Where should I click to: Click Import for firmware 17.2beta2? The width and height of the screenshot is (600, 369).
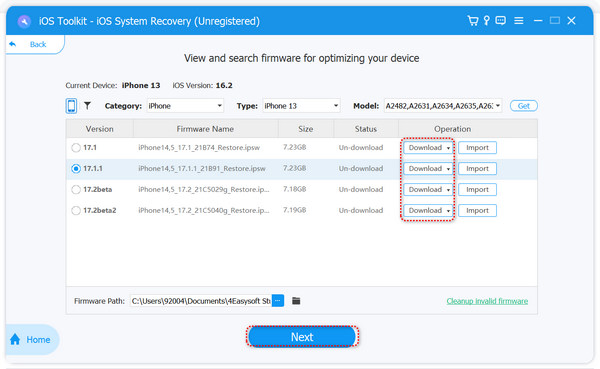pos(477,211)
